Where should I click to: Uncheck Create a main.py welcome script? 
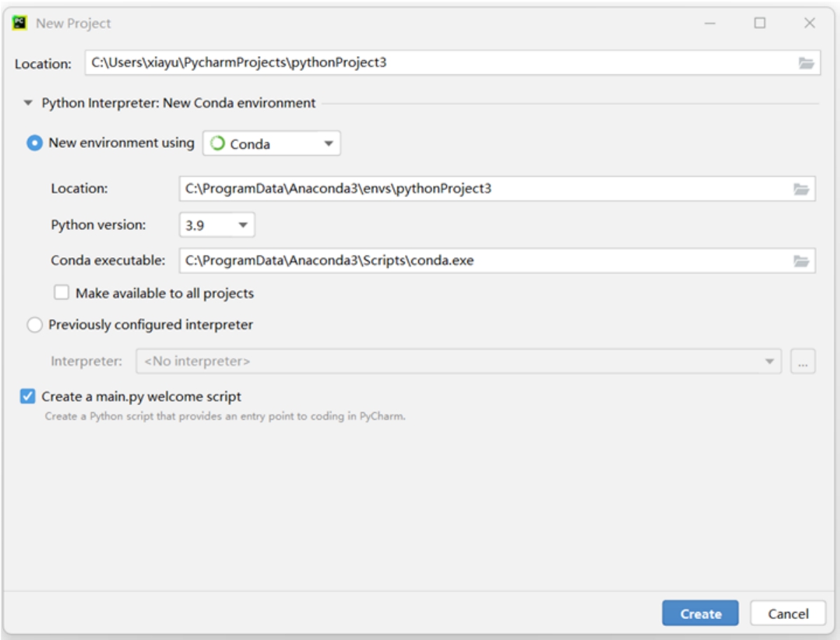tap(28, 396)
